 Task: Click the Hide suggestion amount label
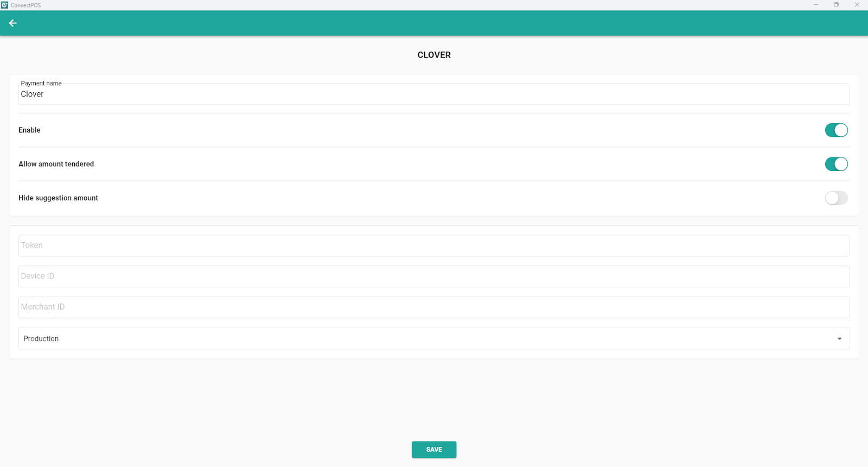click(x=59, y=198)
